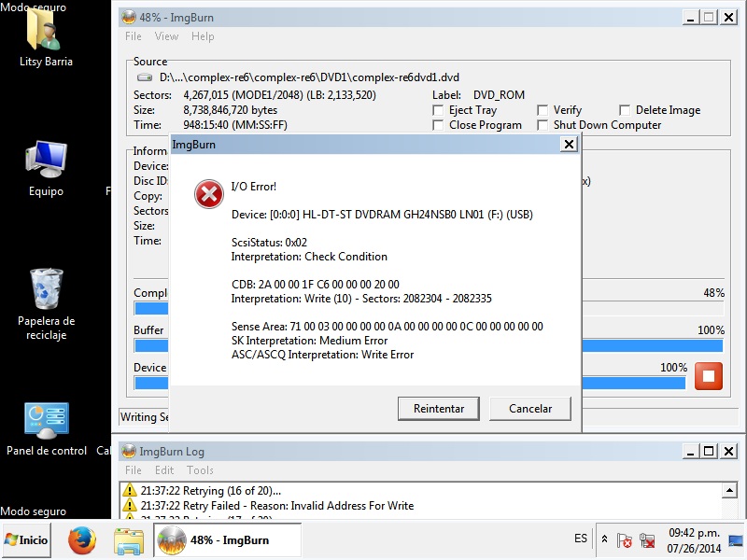Click scroll up arrow in ImgBurn Log

(729, 490)
